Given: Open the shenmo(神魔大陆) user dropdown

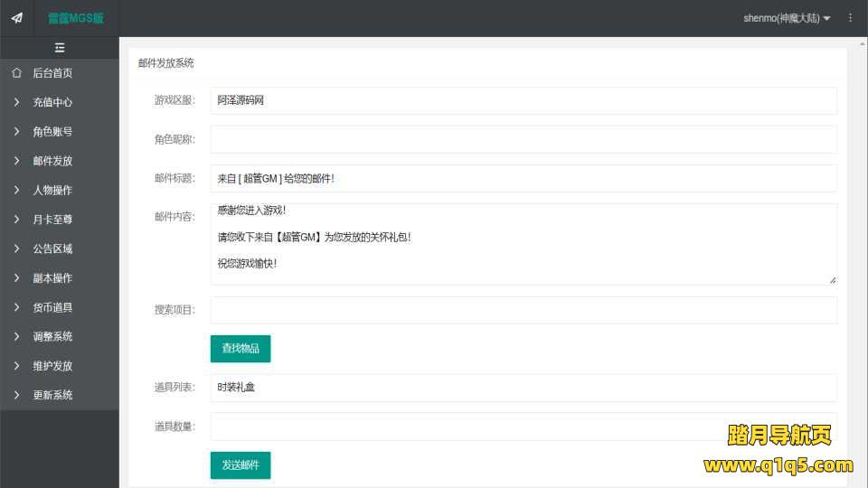Looking at the screenshot, I should click(x=786, y=18).
